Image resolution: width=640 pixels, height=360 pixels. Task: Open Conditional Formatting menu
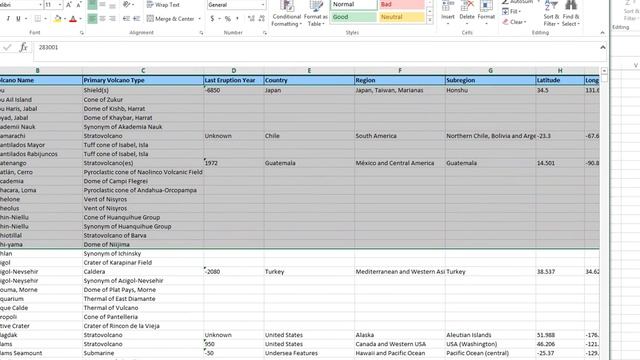pos(287,14)
